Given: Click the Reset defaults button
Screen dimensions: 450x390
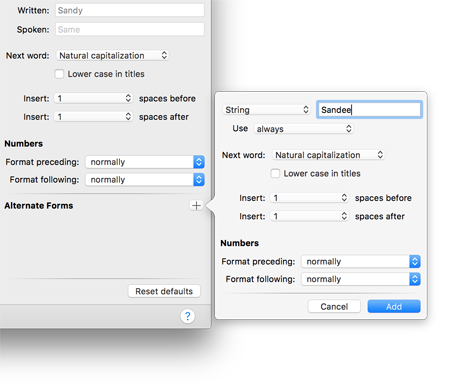Looking at the screenshot, I should [164, 291].
